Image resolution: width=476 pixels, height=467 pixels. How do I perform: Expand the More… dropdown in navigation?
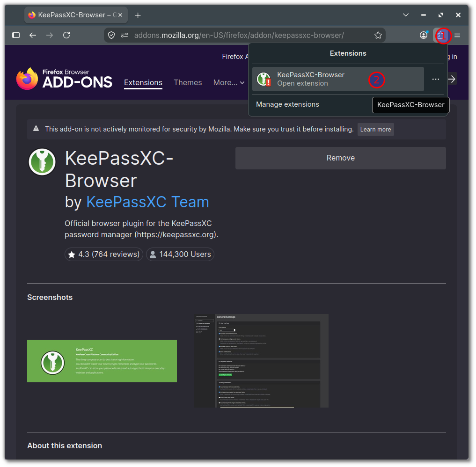point(229,82)
